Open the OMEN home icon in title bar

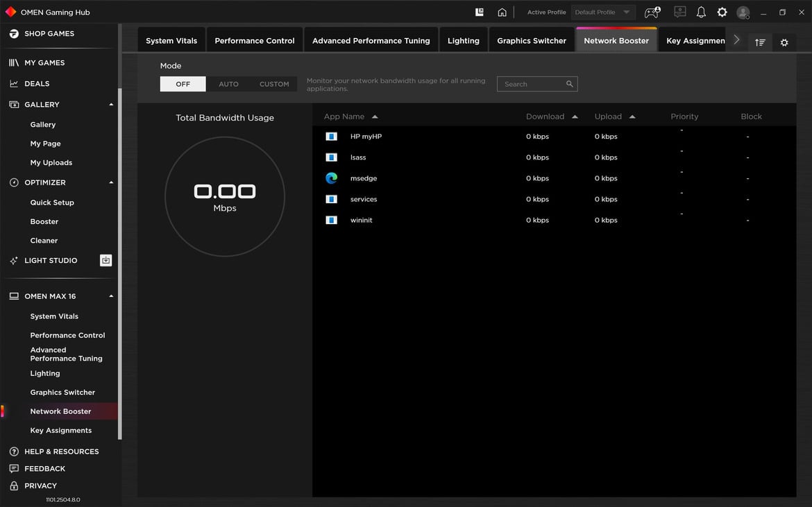502,12
